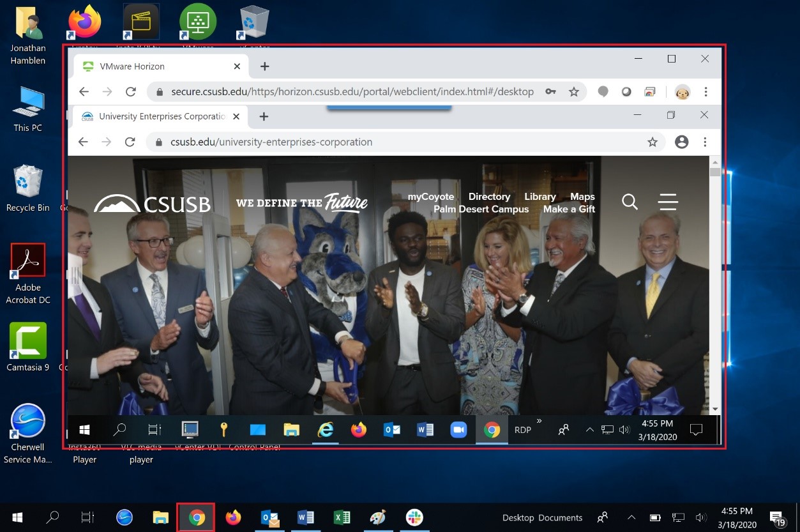Click the webpage vertical scrollbar
Viewport: 800px width, 532px height.
[715, 281]
